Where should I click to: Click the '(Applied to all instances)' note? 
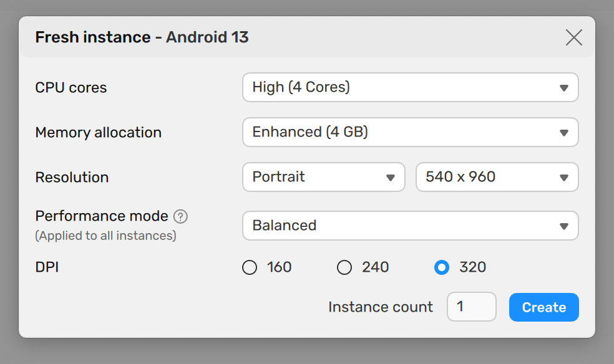(105, 236)
